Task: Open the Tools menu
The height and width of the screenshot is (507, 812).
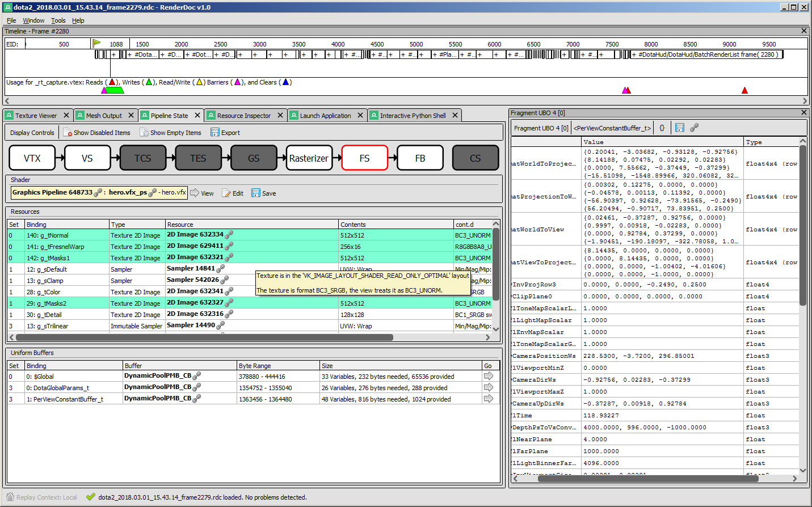Action: [x=58, y=20]
